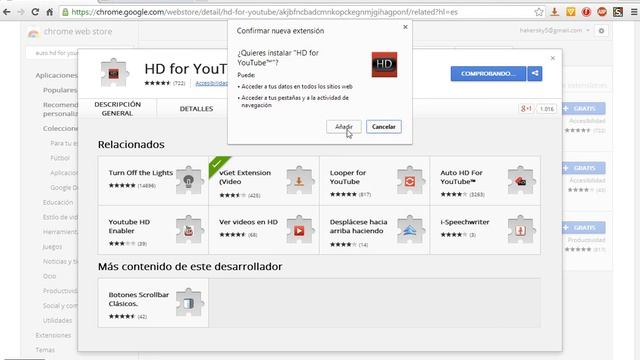Open Auto HD For YouTube extension icon
The image size is (640, 360).
point(521,180)
